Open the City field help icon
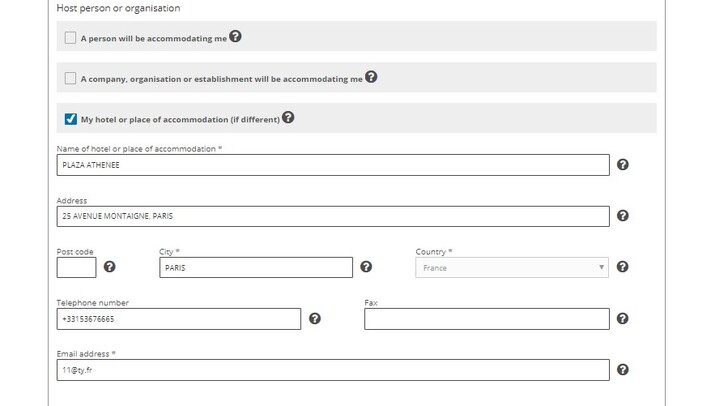The width and height of the screenshot is (728, 406). [x=366, y=267]
